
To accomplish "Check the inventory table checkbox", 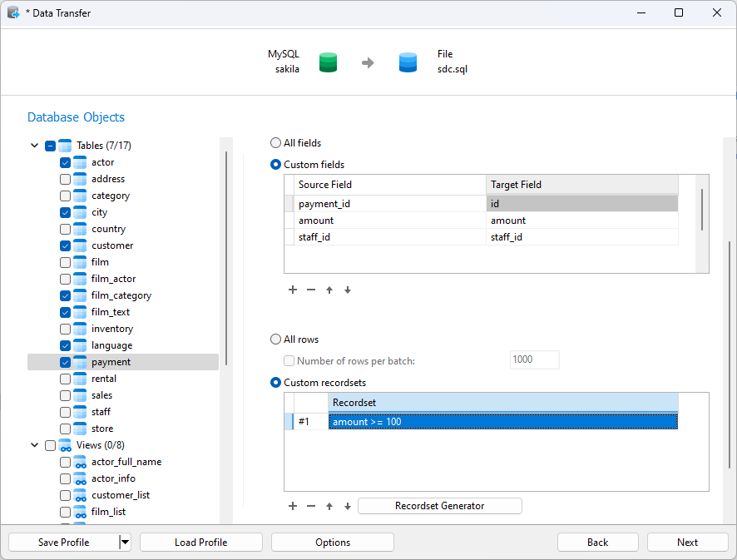I will pos(66,329).
